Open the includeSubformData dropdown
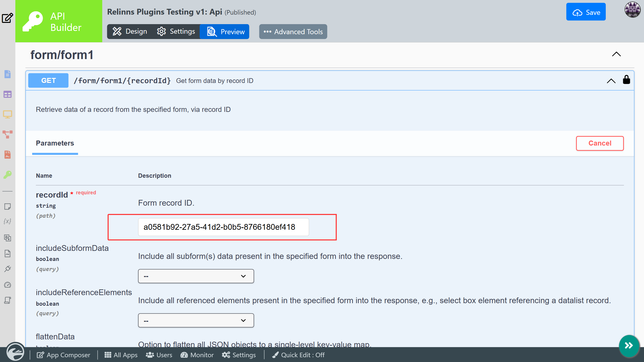644x362 pixels. coord(196,276)
